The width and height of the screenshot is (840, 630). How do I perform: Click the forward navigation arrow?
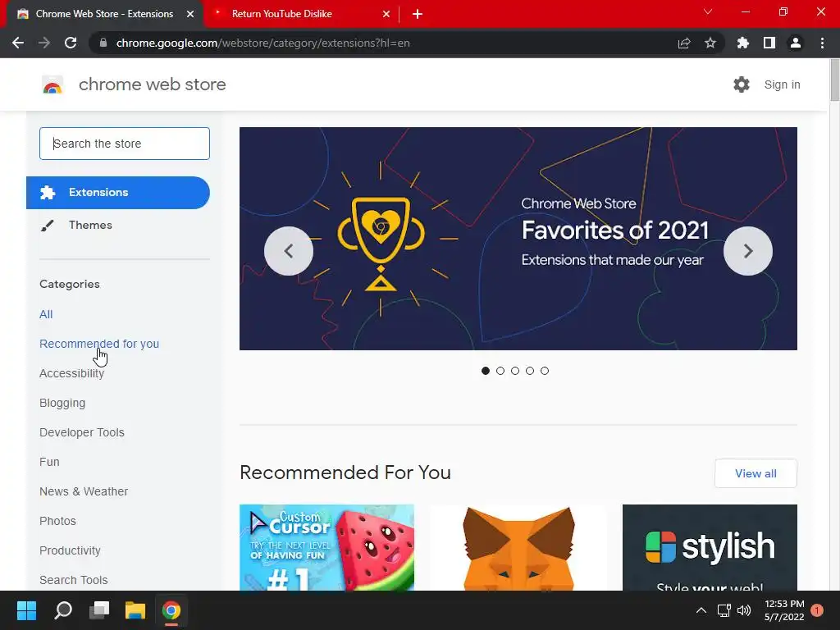tap(44, 43)
